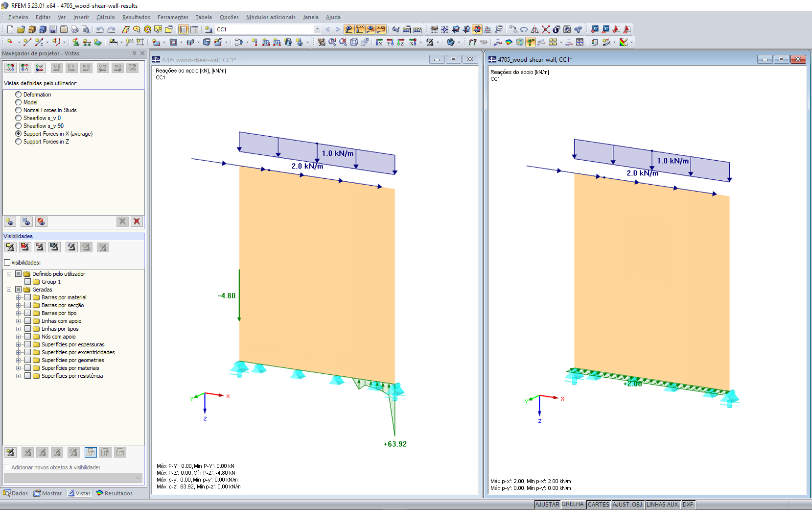Go to previous load case arrow
The image size is (812, 510).
[328, 29]
